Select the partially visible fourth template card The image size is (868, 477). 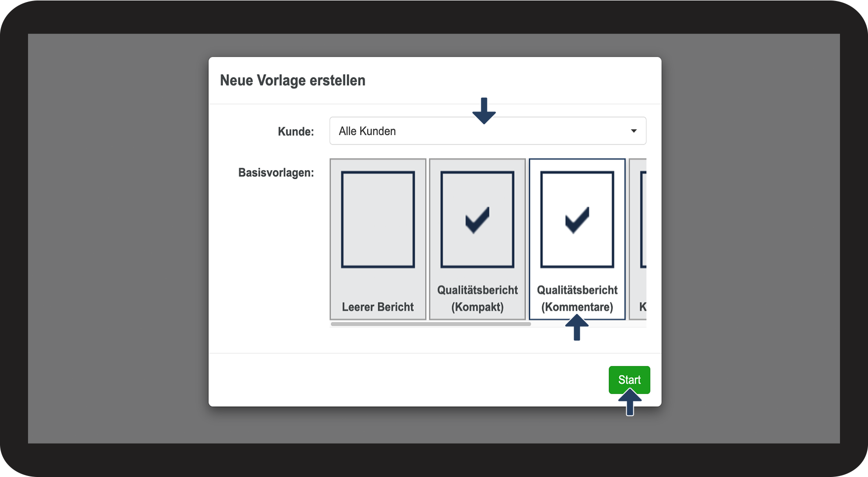tap(638, 239)
